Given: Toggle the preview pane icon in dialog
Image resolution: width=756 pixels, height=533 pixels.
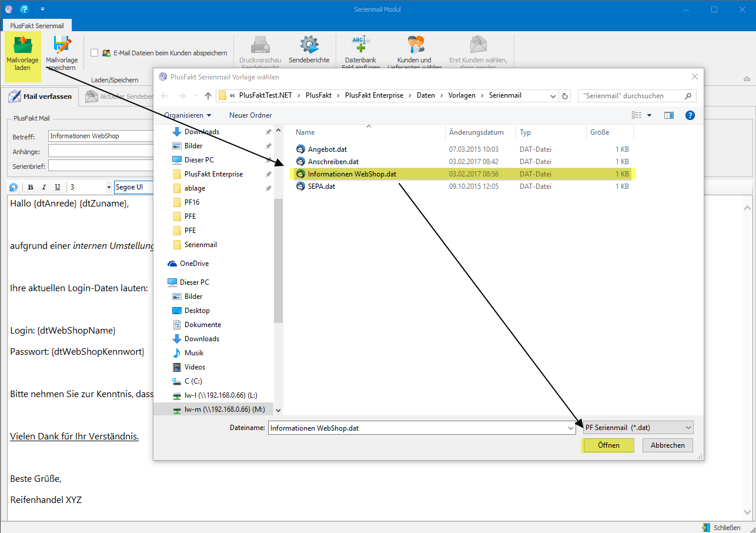Looking at the screenshot, I should [668, 115].
